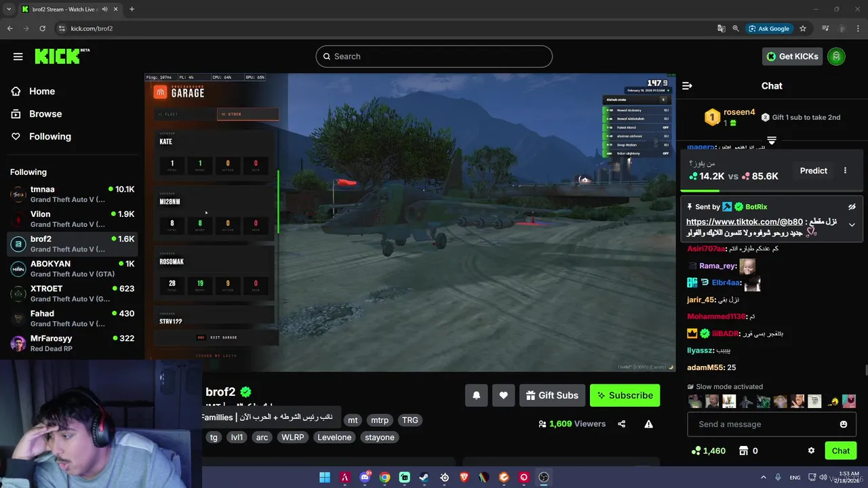The height and width of the screenshot is (488, 868).
Task: Show hidden system tray icons
Action: [x=763, y=477]
